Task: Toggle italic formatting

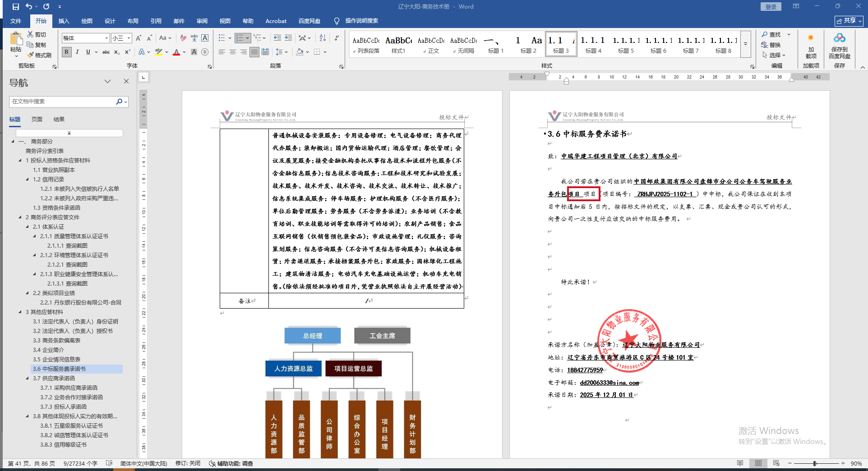Action: point(77,52)
